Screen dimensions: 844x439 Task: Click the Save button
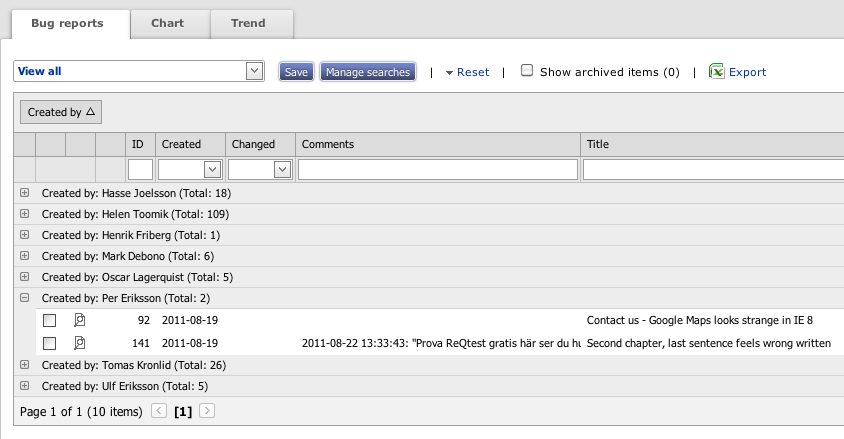[296, 72]
